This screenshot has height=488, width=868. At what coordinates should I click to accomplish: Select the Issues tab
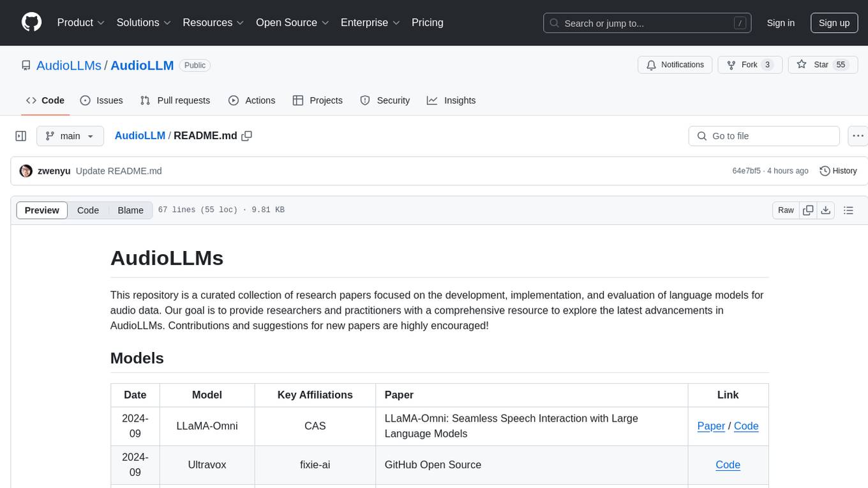pyautogui.click(x=101, y=100)
